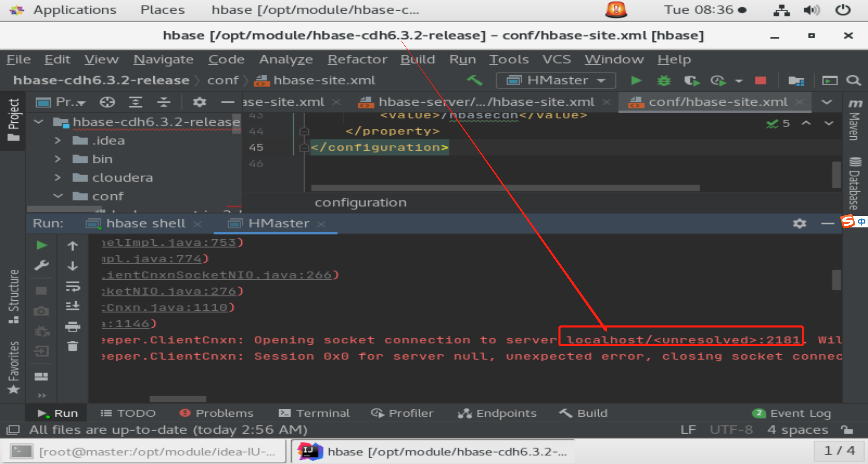Start debugging with the green bug icon
This screenshot has height=464, width=868.
pos(663,81)
